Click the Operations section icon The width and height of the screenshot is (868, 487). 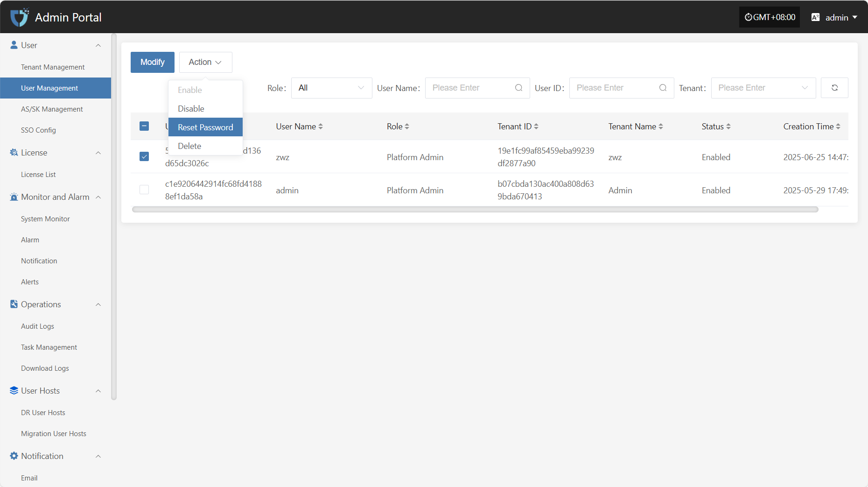point(14,304)
